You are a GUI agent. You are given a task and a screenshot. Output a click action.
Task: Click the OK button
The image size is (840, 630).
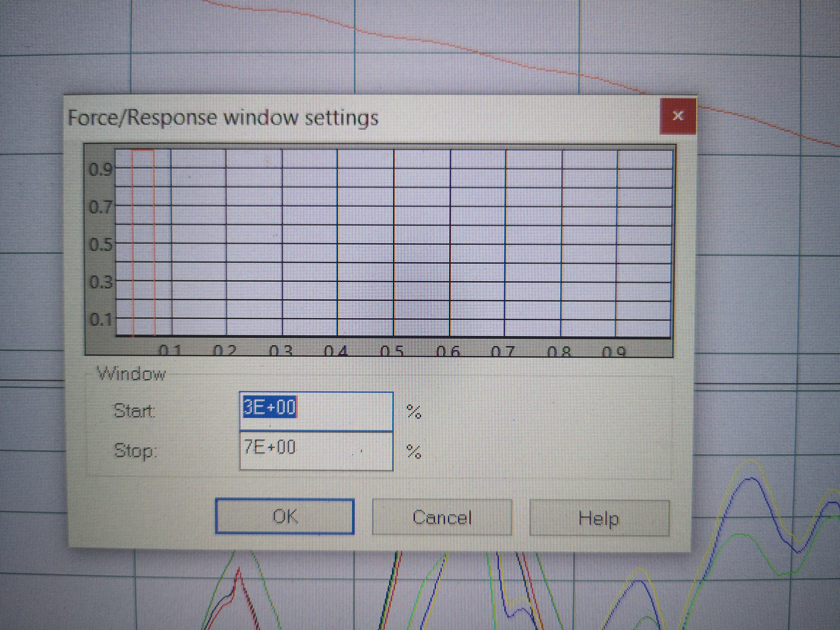[x=285, y=517]
